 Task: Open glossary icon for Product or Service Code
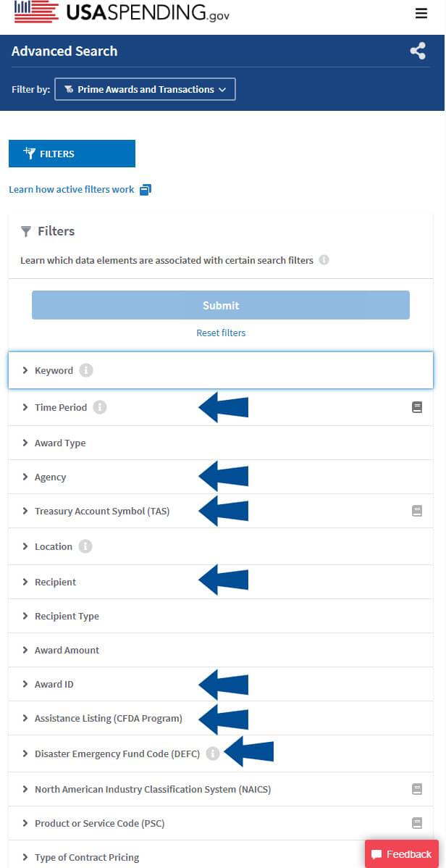[417, 823]
